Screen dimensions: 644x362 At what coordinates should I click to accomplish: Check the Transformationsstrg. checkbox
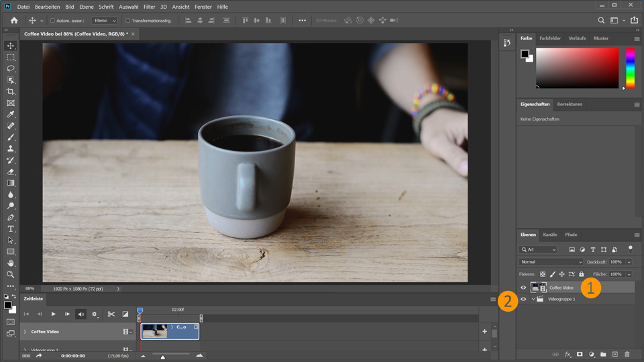[127, 21]
